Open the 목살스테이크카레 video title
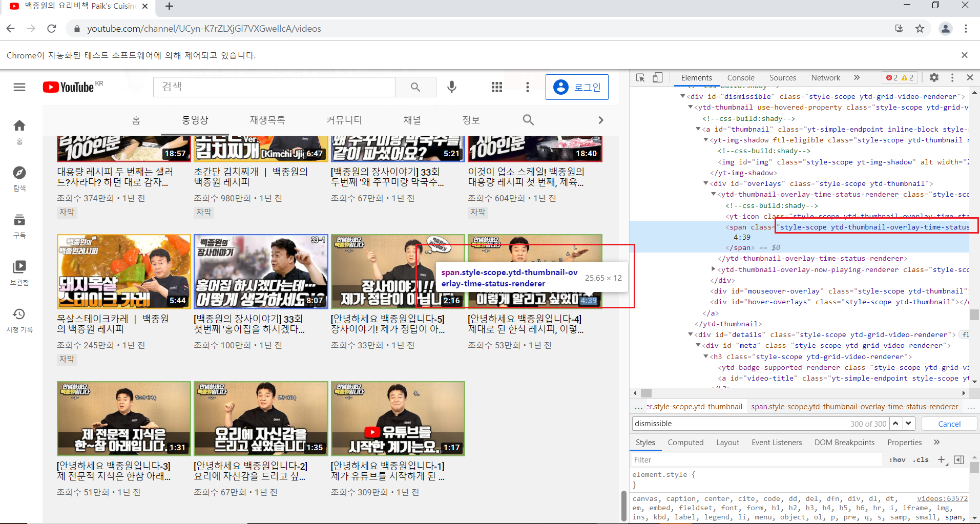The height and width of the screenshot is (524, 980). pyautogui.click(x=113, y=324)
